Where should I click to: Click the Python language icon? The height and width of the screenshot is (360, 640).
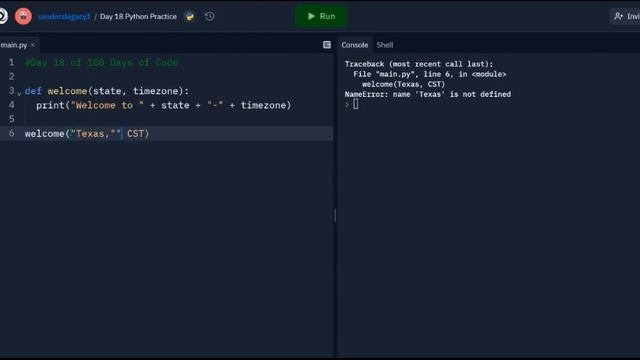coord(190,17)
